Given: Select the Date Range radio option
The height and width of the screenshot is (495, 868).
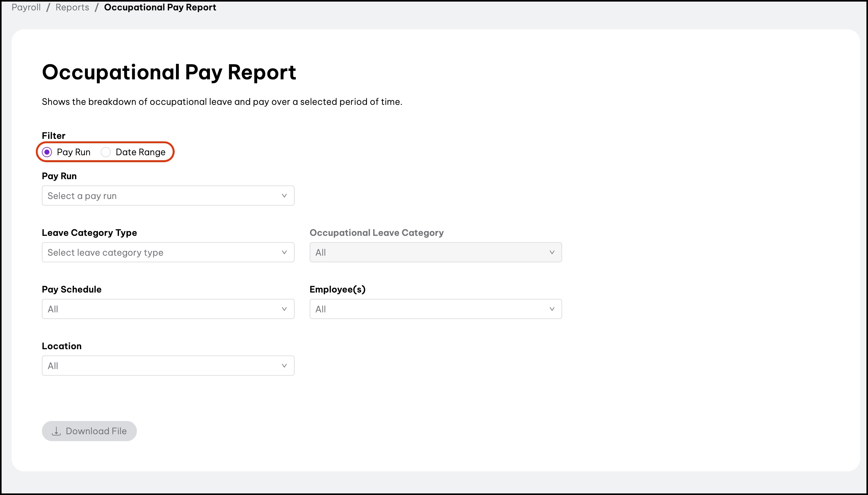Looking at the screenshot, I should click(x=106, y=152).
